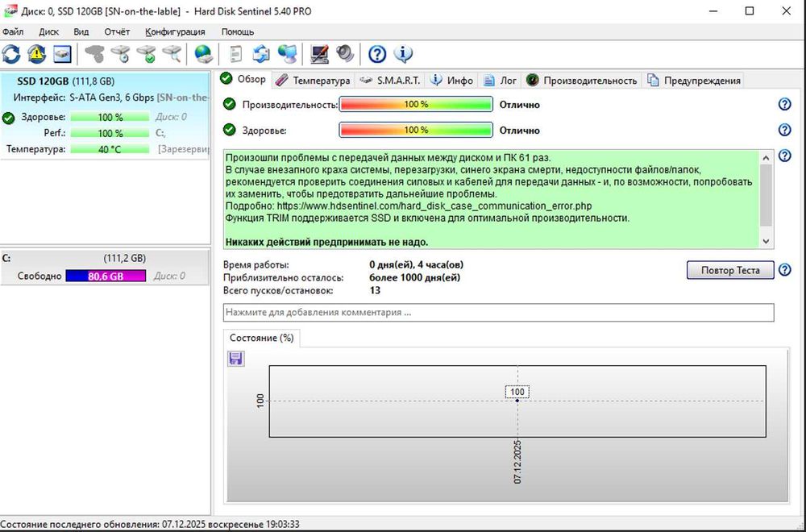
Task: Click the Производительность 100 % gradient bar
Action: pyautogui.click(x=416, y=104)
